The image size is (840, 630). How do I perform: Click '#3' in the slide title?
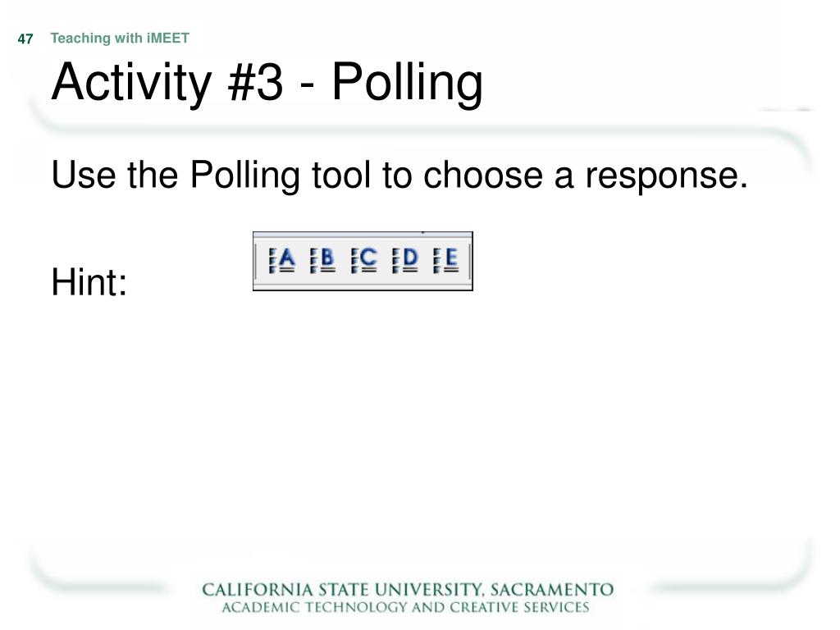[255, 82]
